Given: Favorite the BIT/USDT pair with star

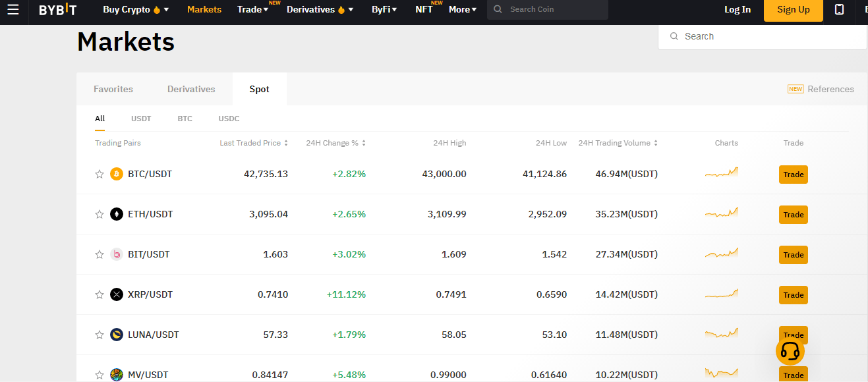Looking at the screenshot, I should coord(100,254).
